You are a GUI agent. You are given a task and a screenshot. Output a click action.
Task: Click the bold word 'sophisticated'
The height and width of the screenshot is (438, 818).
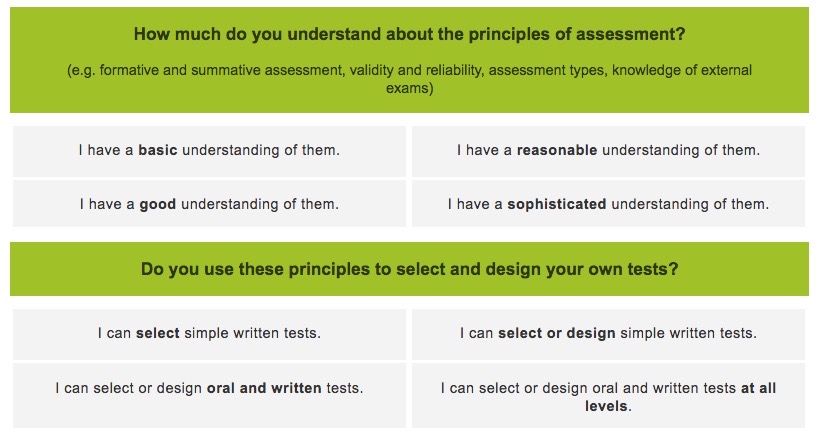(x=557, y=204)
